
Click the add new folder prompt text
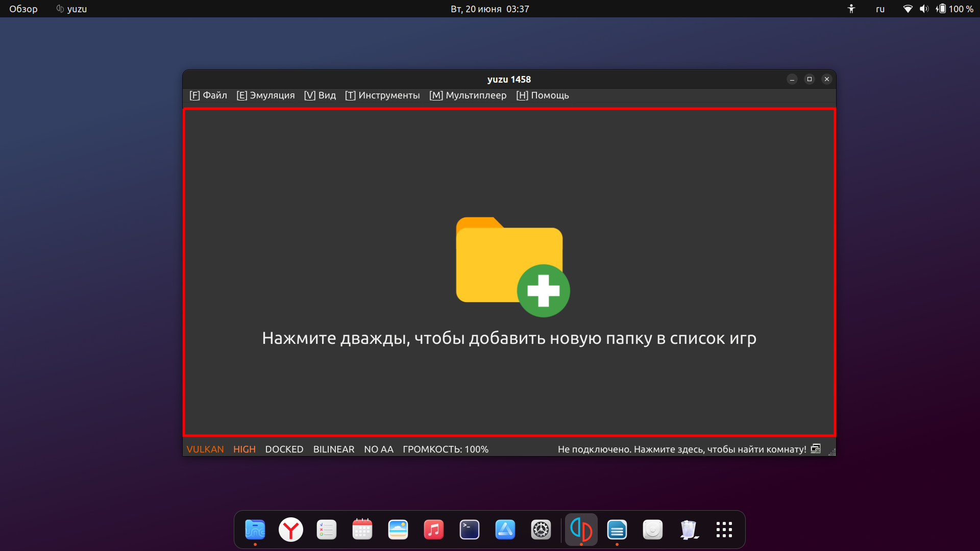(509, 338)
